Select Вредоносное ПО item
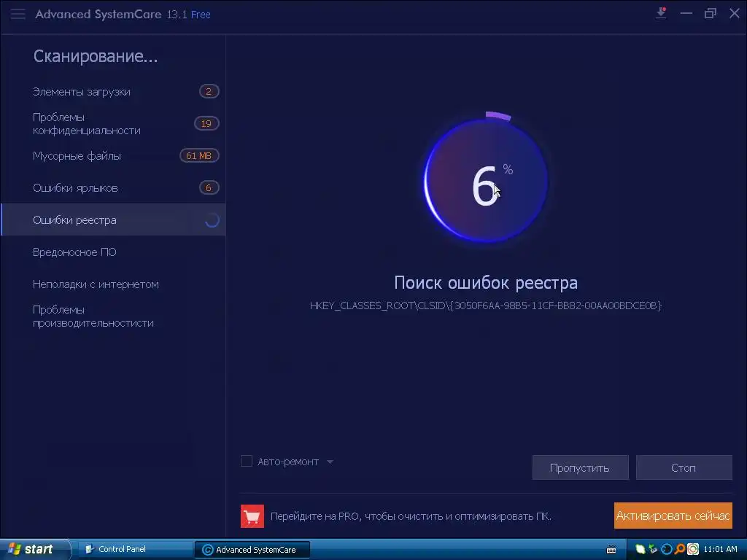Screen dimensions: 747x560 click(x=113, y=252)
